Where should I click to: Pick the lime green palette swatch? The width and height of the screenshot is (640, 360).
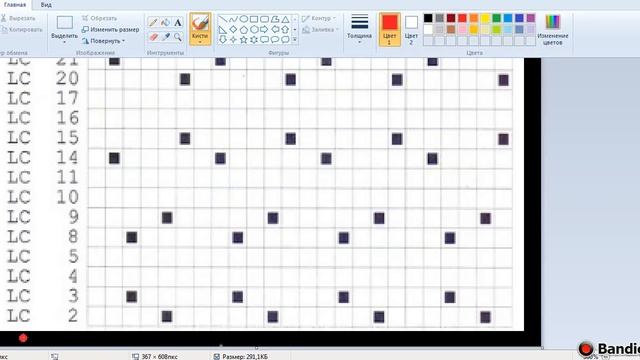click(x=496, y=30)
